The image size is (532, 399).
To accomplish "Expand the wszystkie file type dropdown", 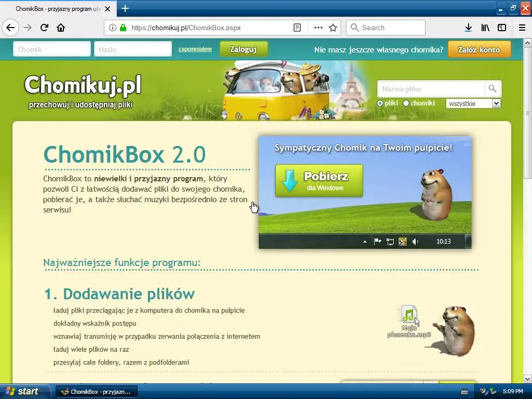I will tap(473, 103).
